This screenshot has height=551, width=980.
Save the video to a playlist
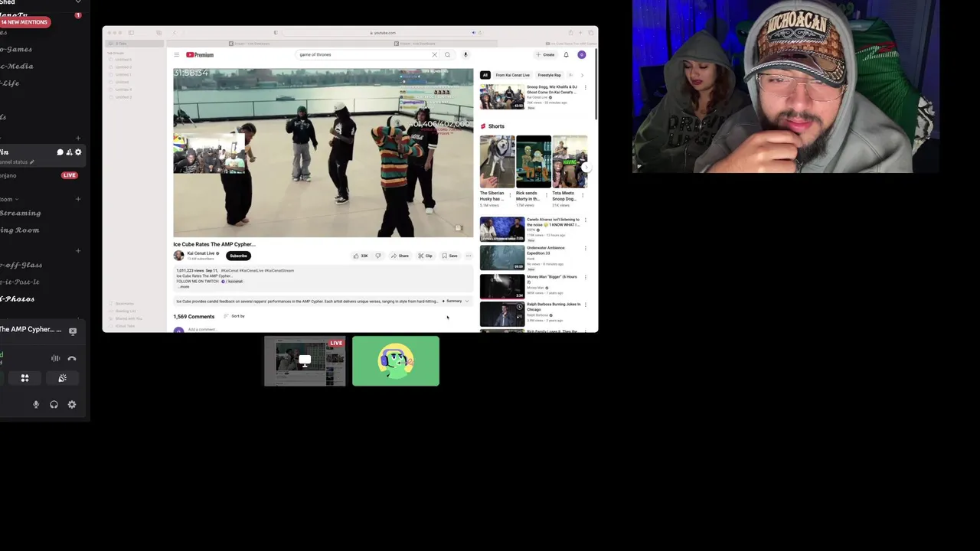[x=449, y=256]
